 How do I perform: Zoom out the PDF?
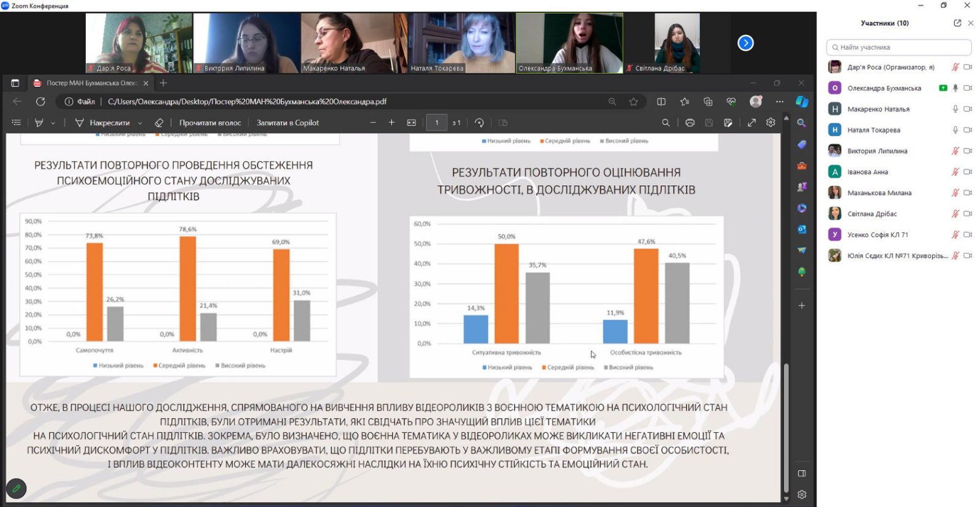pyautogui.click(x=373, y=123)
